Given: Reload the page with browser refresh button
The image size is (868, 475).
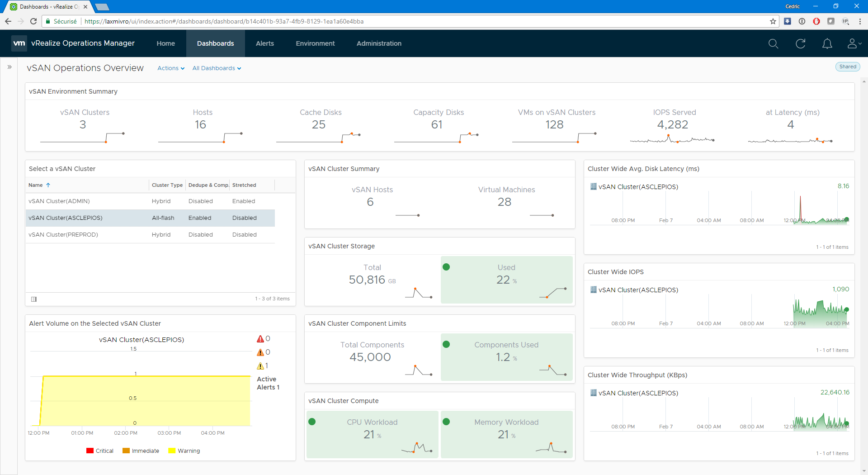Looking at the screenshot, I should pyautogui.click(x=33, y=21).
